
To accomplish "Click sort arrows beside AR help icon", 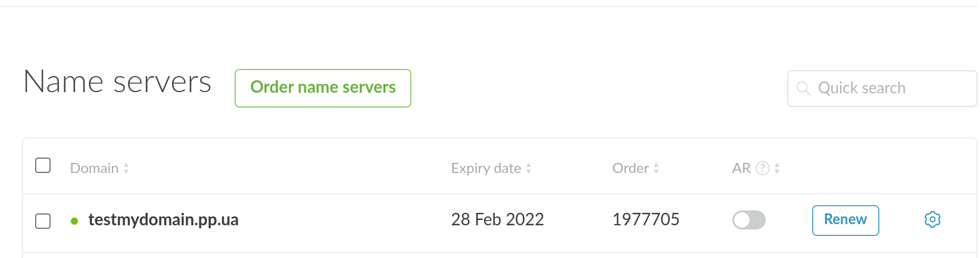I will pyautogui.click(x=777, y=169).
